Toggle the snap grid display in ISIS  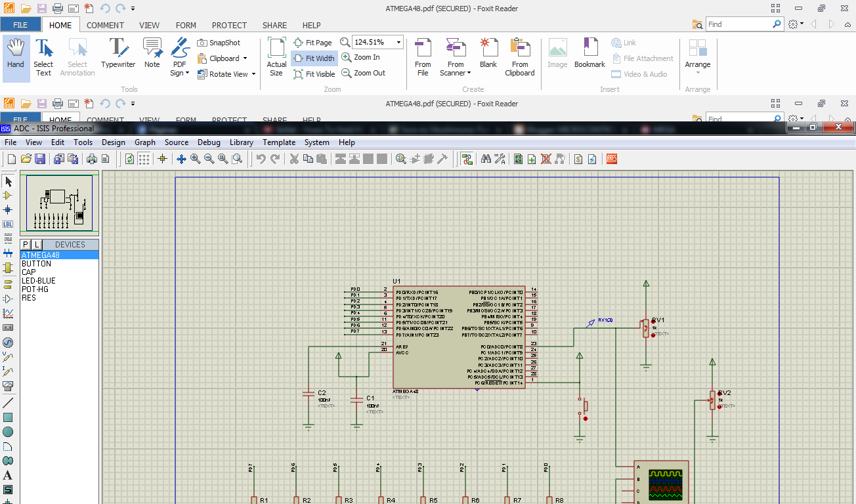[x=144, y=158]
